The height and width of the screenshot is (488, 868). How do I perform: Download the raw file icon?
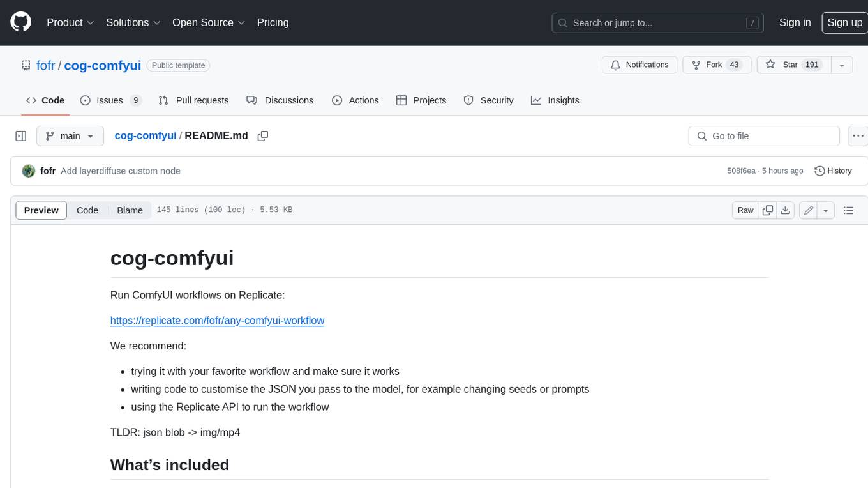click(x=786, y=210)
